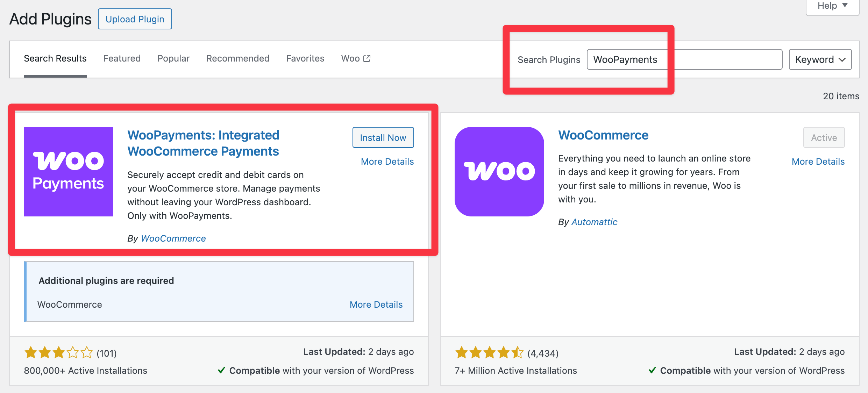Visit the Automattic author link
The height and width of the screenshot is (393, 868).
click(x=594, y=222)
